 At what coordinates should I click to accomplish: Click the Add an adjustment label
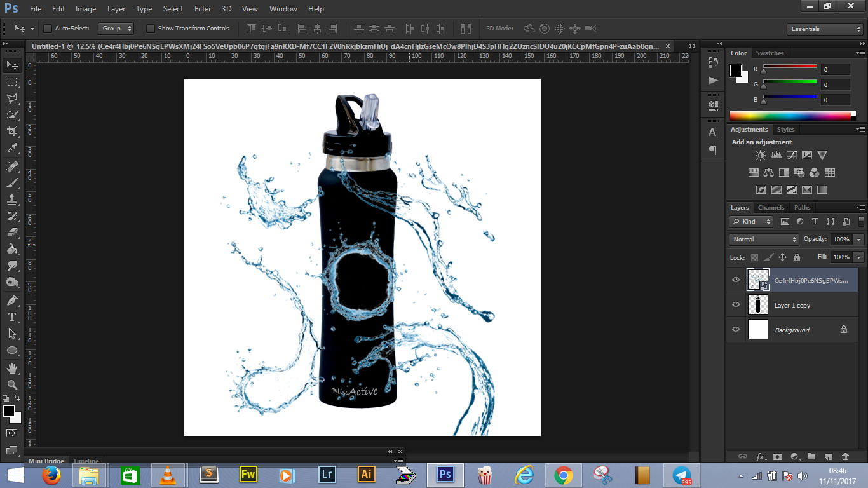click(x=762, y=142)
